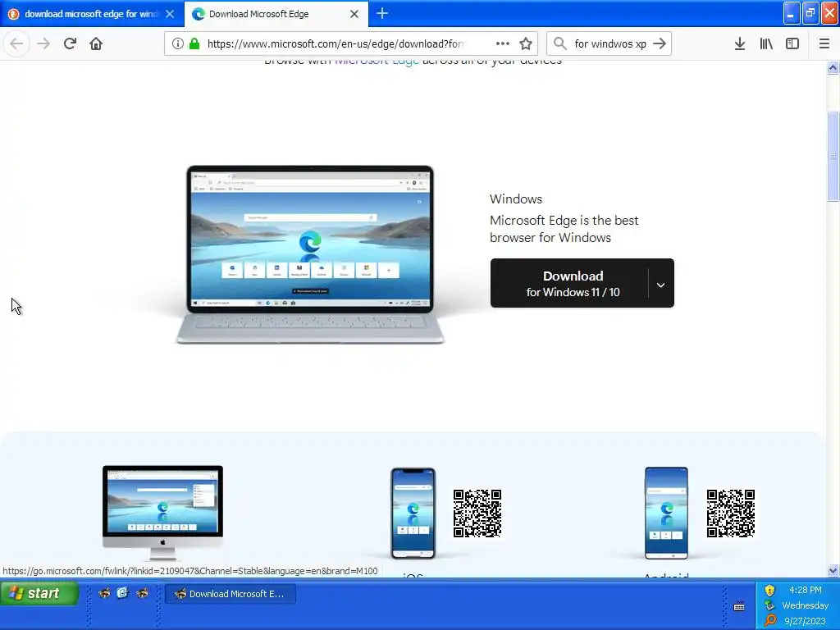Screen dimensions: 840x630
Task: Bookmark this page with the star
Action: point(526,43)
